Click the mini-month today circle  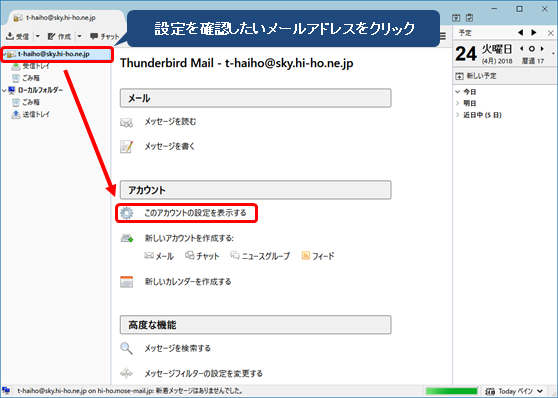coord(532,48)
